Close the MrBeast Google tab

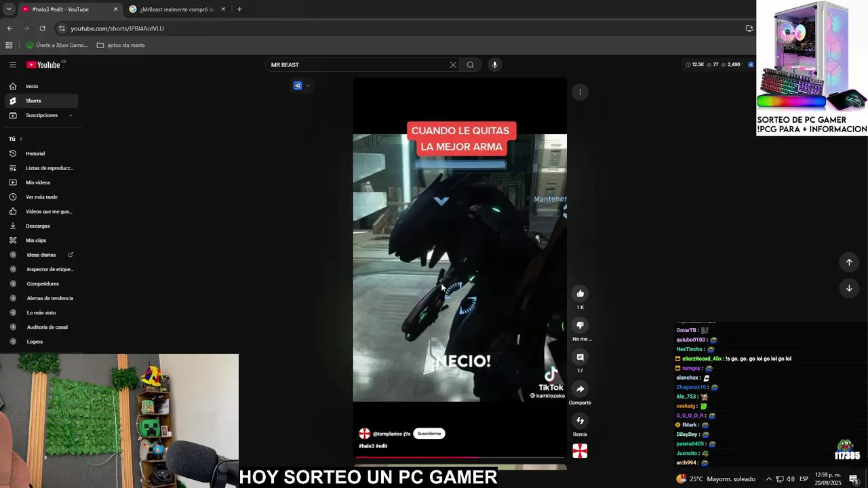(x=223, y=9)
